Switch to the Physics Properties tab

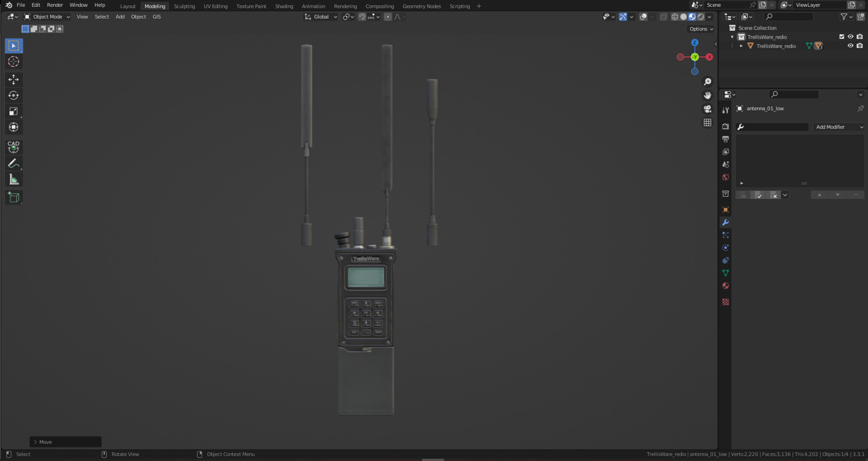click(x=725, y=247)
